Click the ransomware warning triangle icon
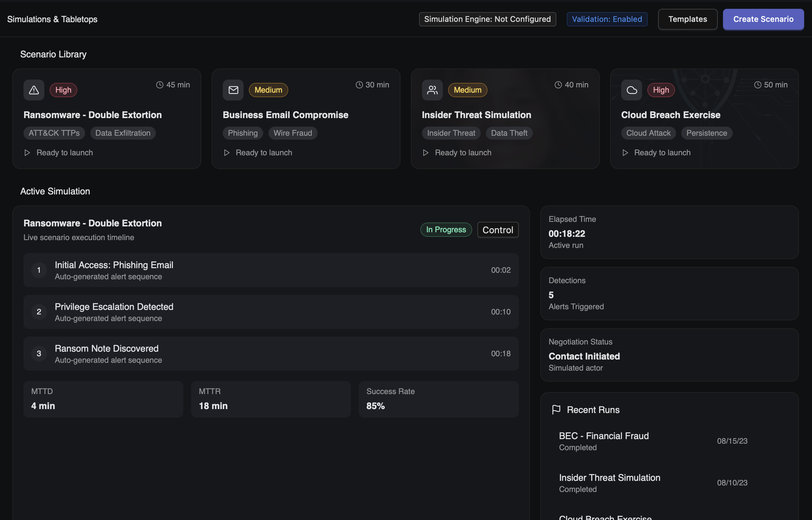 pos(34,90)
